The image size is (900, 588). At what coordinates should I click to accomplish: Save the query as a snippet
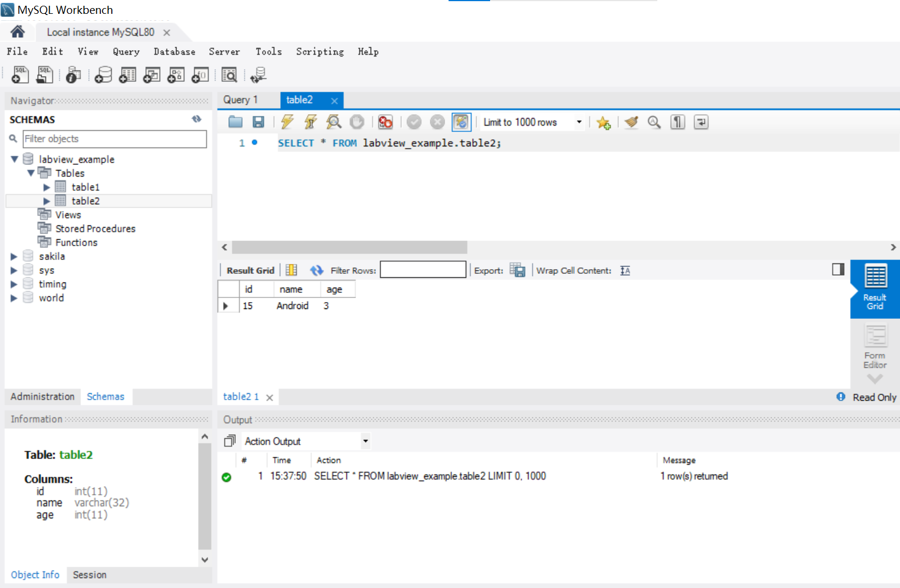tap(603, 122)
